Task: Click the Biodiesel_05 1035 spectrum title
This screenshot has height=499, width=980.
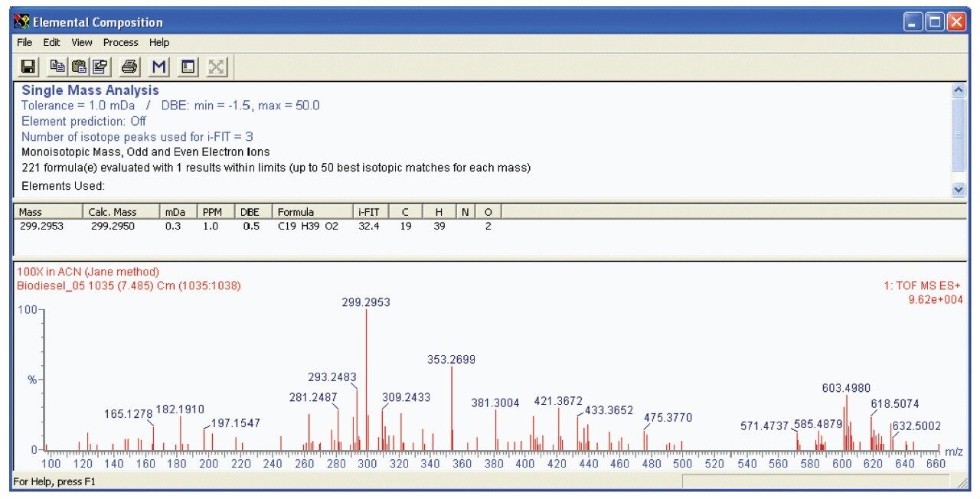Action: coord(129,286)
